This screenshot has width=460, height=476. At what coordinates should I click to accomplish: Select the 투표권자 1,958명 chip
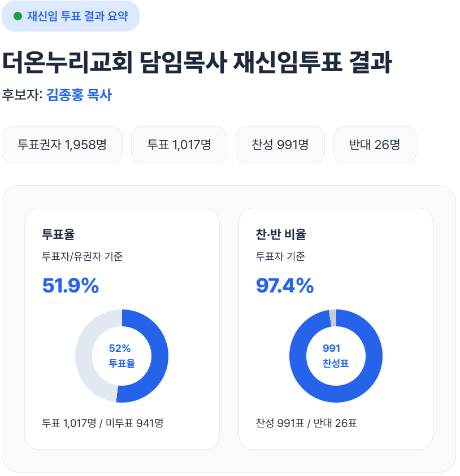[62, 145]
